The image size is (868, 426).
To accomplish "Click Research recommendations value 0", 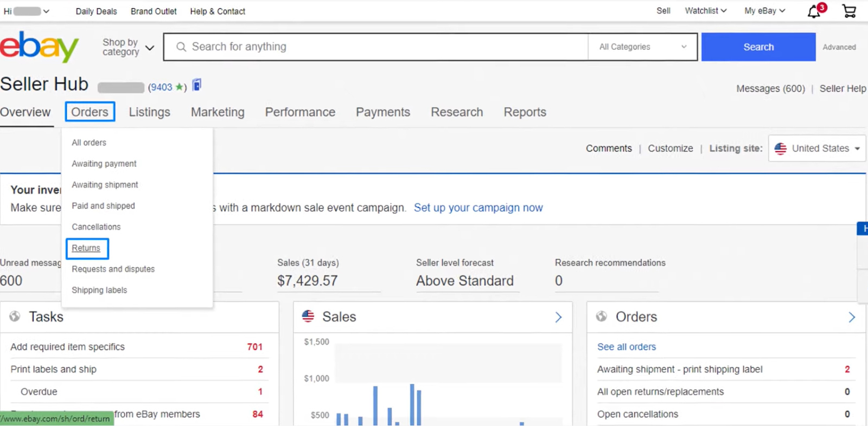I will tap(559, 281).
